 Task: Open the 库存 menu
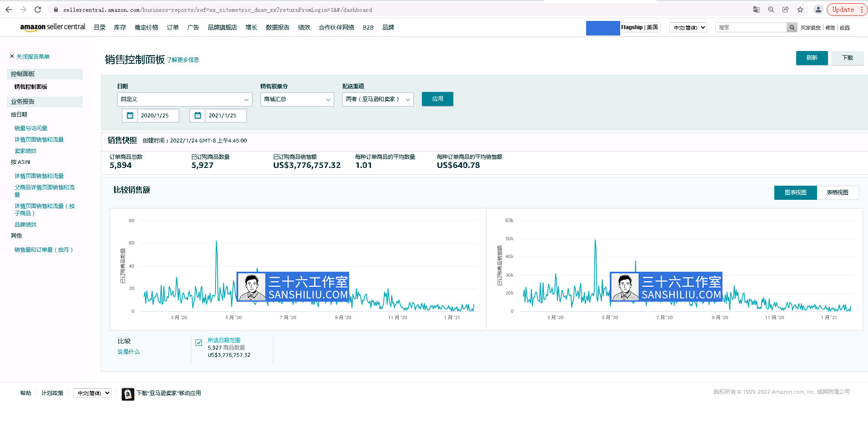[x=120, y=28]
